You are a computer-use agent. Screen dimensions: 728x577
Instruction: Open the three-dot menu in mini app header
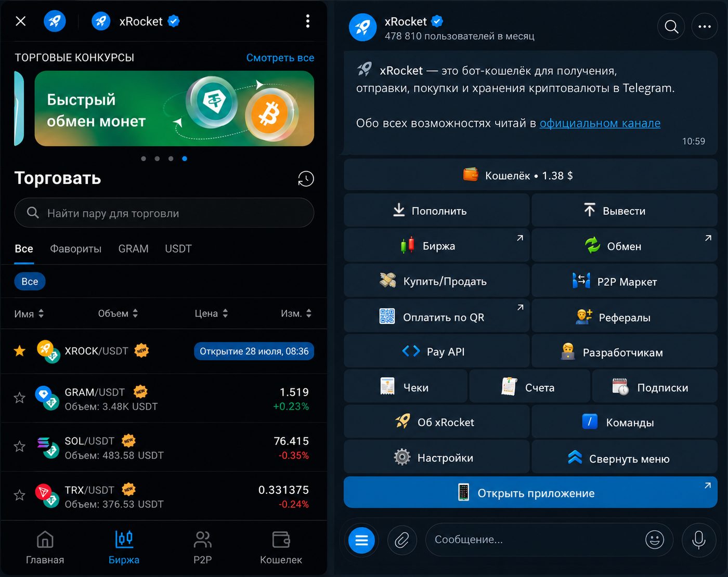click(308, 21)
